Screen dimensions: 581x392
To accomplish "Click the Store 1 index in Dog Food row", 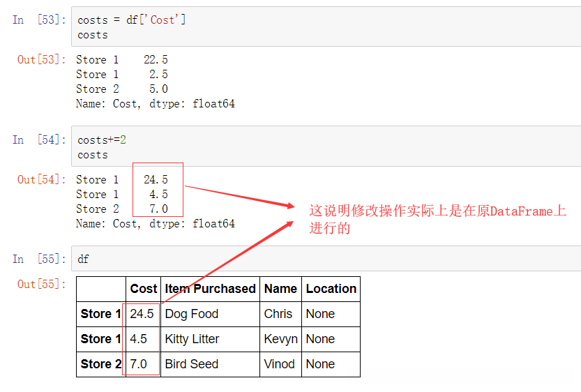I will (x=100, y=314).
